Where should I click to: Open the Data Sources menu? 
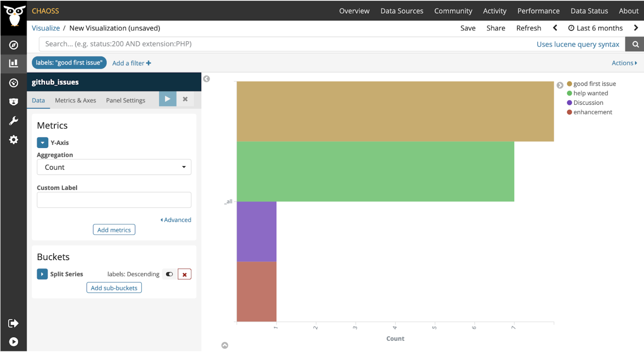pos(402,11)
